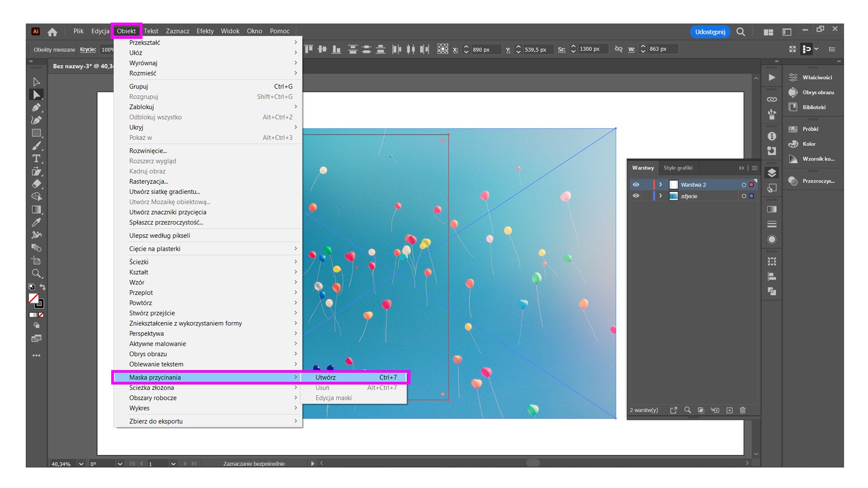Hide the zdjecie layer
The width and height of the screenshot is (868, 488).
pyautogui.click(x=637, y=196)
